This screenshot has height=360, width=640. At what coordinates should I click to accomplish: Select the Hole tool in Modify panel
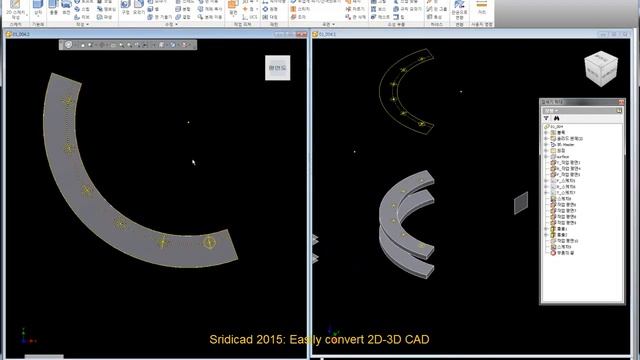125,8
